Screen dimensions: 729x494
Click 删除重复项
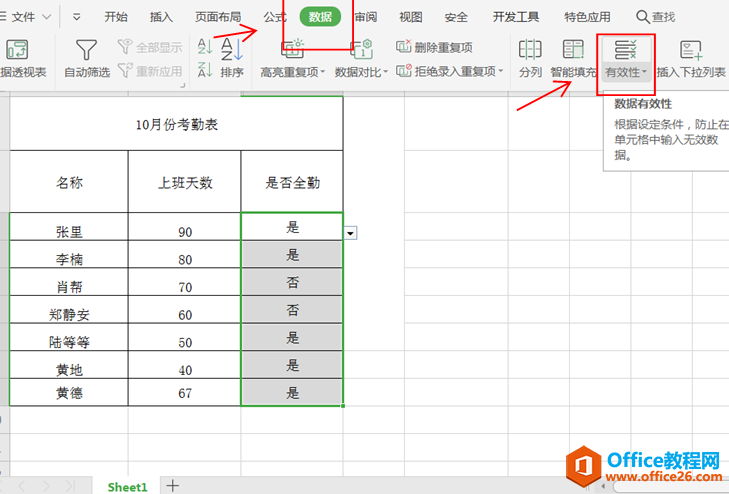click(x=434, y=47)
